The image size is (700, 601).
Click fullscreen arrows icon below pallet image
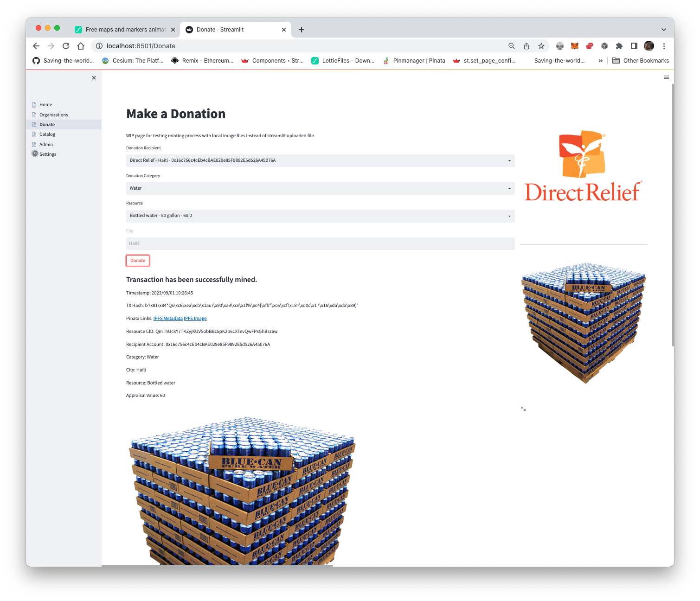point(523,409)
